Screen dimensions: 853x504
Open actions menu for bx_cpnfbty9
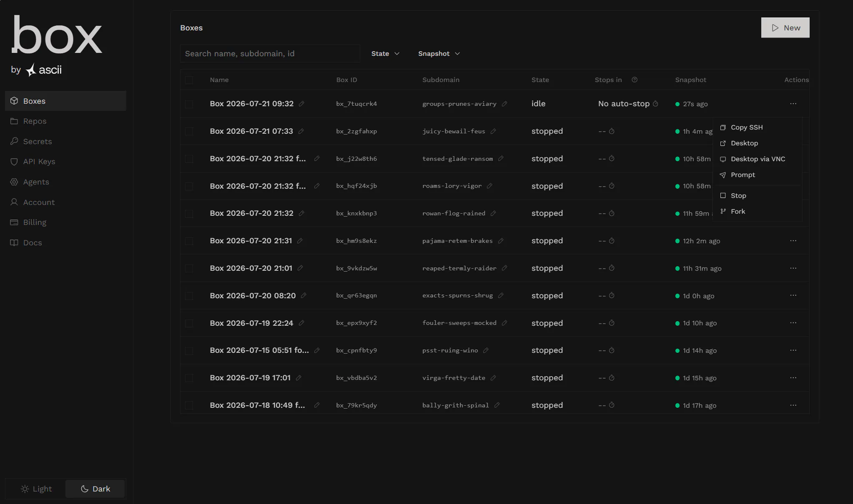tap(793, 350)
